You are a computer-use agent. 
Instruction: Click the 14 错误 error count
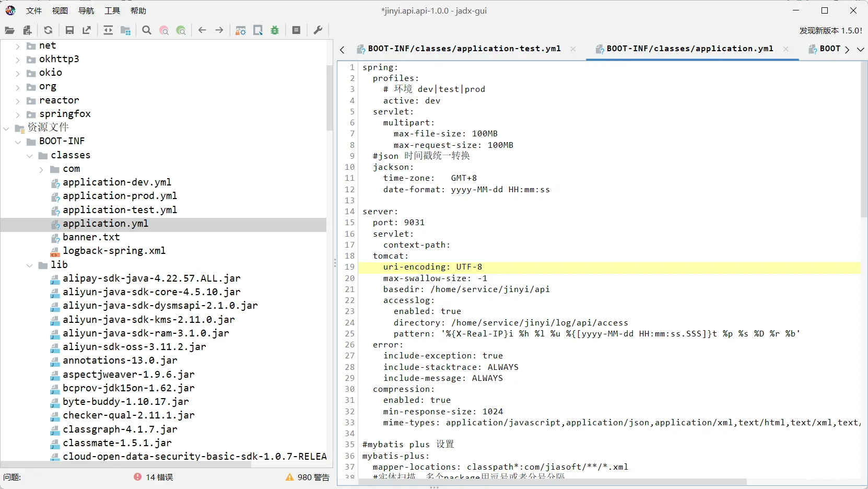pyautogui.click(x=159, y=477)
